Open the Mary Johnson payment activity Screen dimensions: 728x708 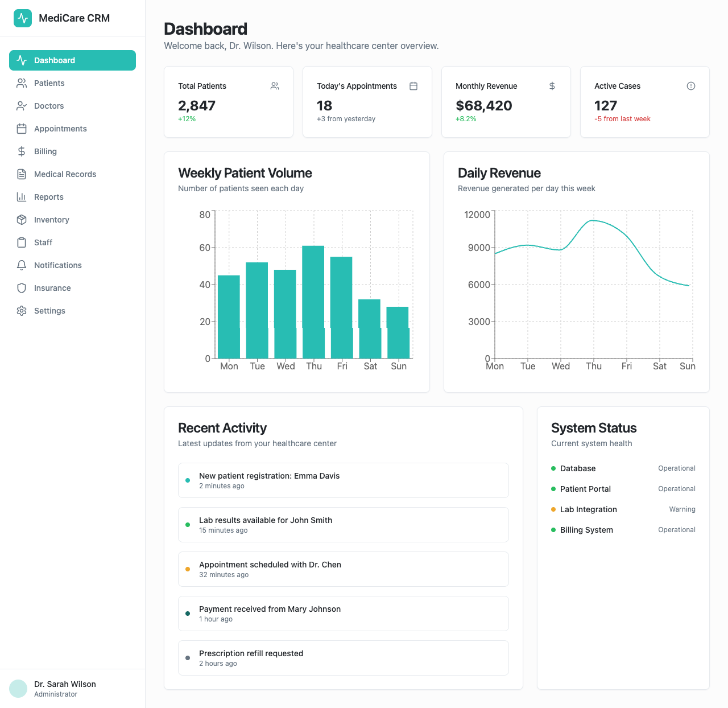click(x=343, y=614)
